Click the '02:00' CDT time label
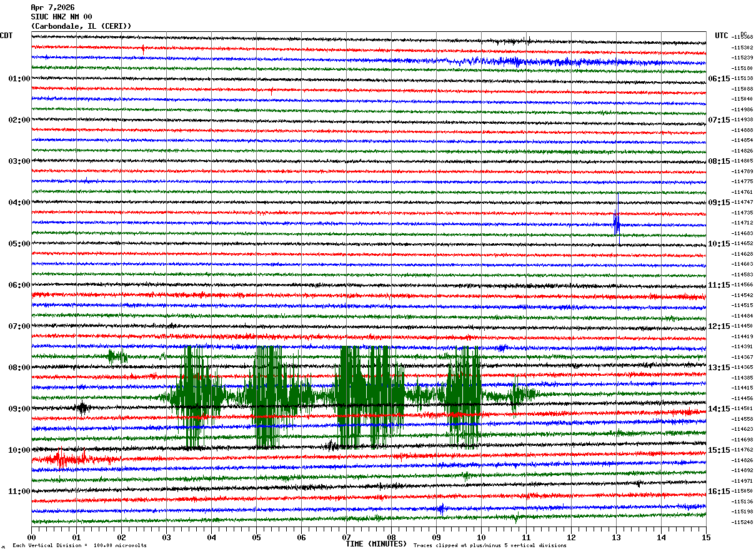Image resolution: width=756 pixels, height=554 pixels. (19, 120)
